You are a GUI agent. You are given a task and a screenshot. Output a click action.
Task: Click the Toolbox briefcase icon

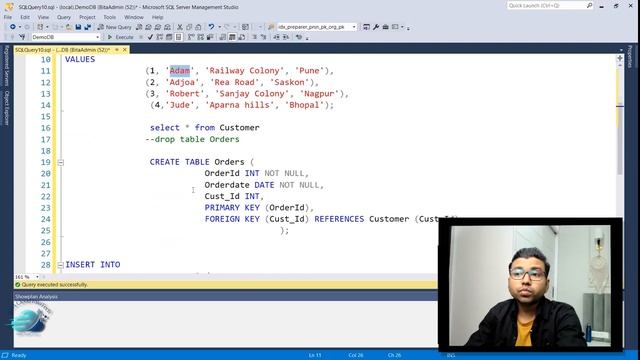coord(385,27)
